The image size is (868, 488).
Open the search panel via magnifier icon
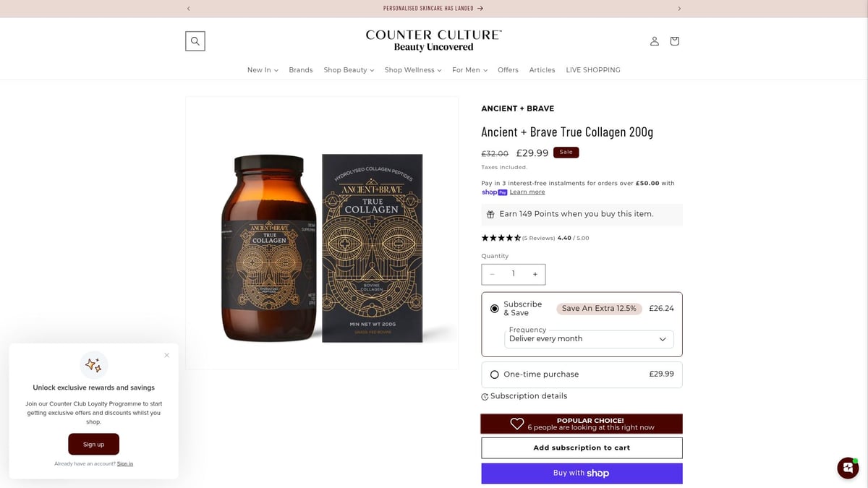195,40
